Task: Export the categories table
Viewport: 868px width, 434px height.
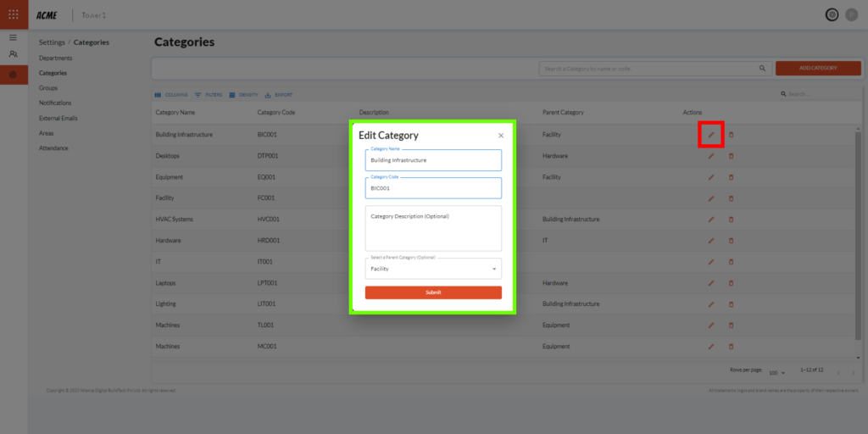Action: click(279, 95)
